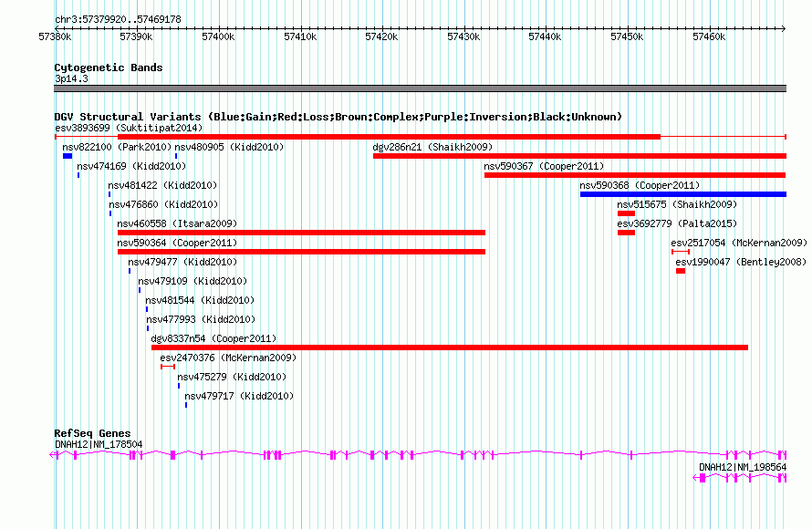812x529 pixels.
Task: Click nsv479477 (Kidd2010) label
Action: pos(182,262)
